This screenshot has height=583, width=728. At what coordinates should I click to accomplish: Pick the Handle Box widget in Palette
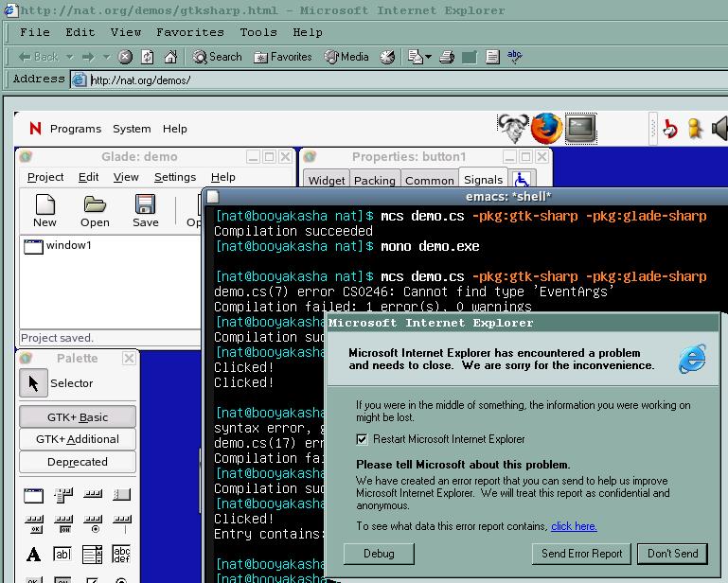[122, 495]
